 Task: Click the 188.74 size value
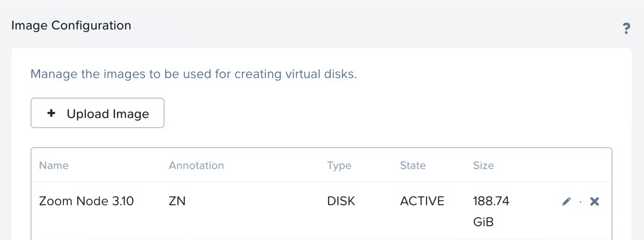coord(491,201)
